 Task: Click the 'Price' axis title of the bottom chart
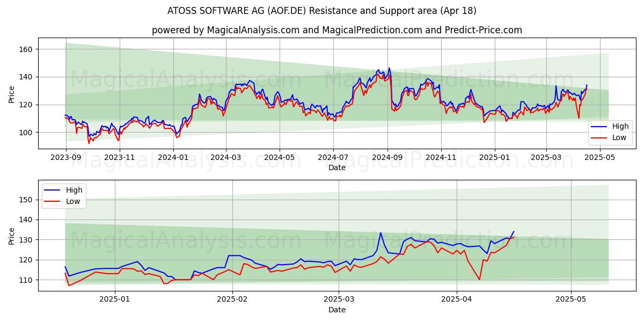[12, 235]
